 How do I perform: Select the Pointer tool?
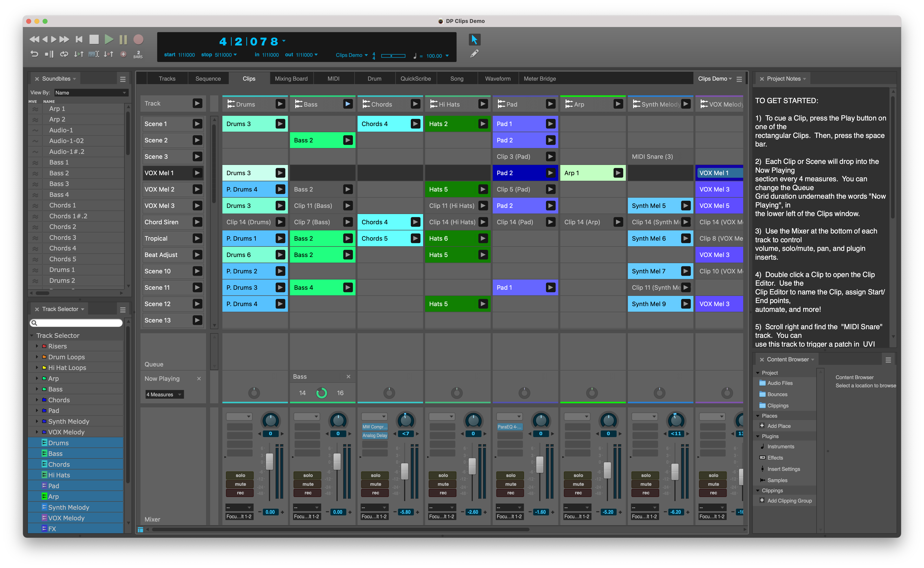click(474, 39)
